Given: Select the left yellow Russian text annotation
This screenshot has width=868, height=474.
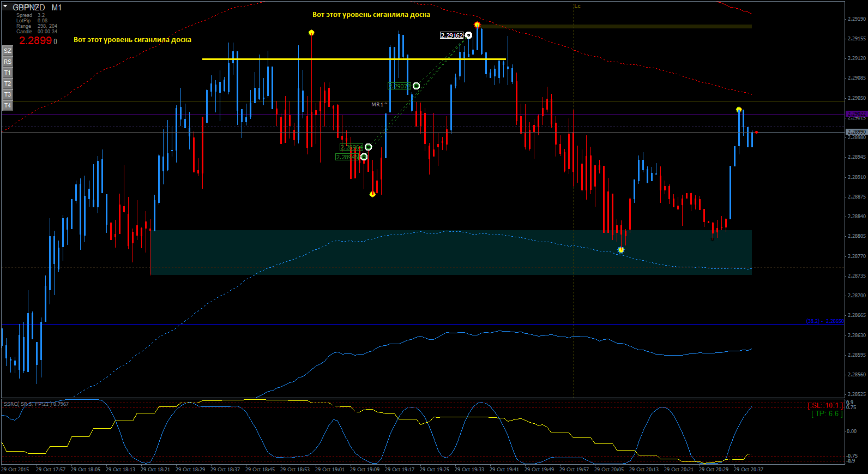Looking at the screenshot, I should pos(132,40).
